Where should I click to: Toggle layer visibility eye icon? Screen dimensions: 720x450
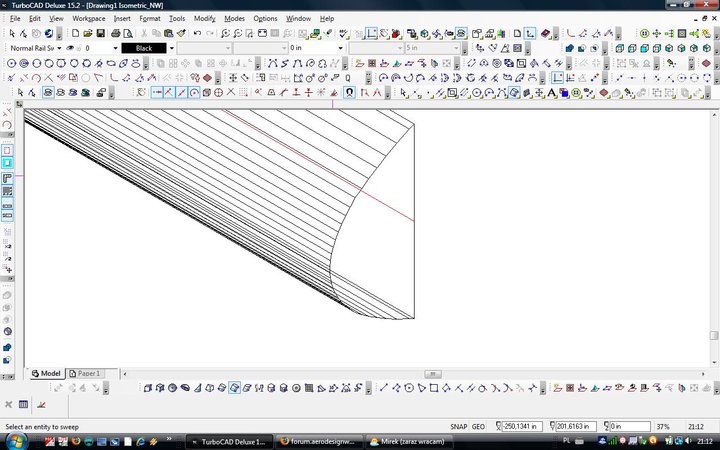(x=71, y=48)
